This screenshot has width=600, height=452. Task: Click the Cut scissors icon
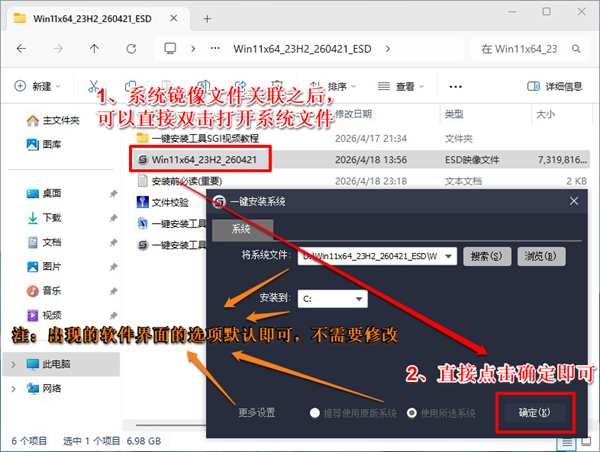[x=93, y=86]
